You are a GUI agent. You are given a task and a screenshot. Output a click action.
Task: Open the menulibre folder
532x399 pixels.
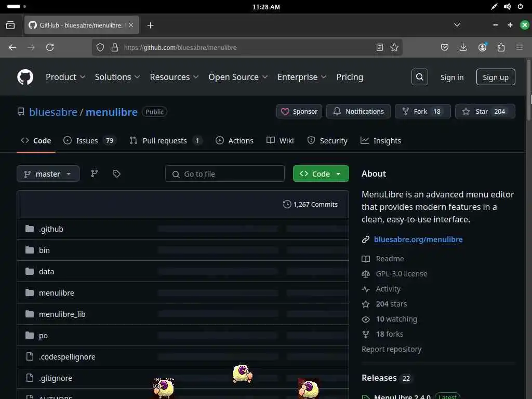point(56,293)
